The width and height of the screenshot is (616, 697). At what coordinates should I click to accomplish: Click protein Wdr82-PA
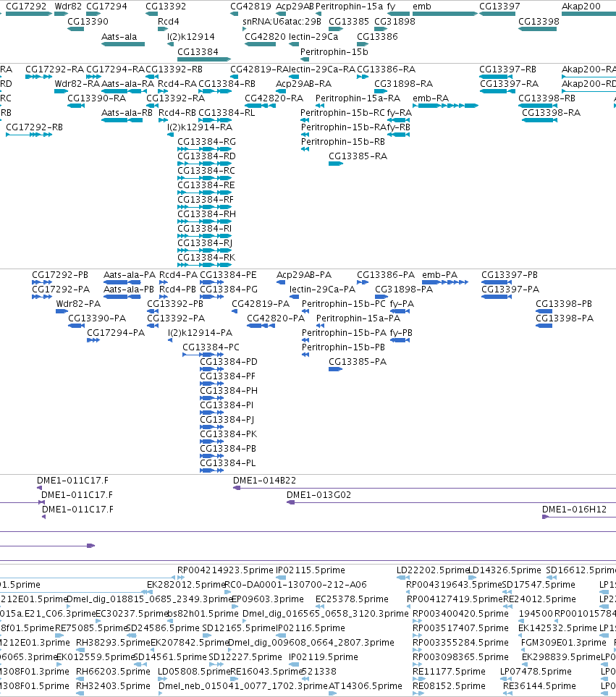pos(62,311)
